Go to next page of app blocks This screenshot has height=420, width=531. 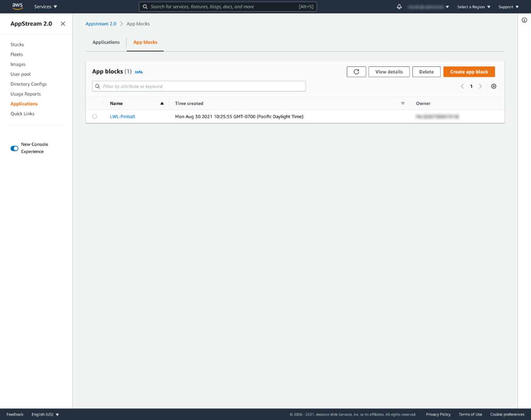tap(480, 86)
